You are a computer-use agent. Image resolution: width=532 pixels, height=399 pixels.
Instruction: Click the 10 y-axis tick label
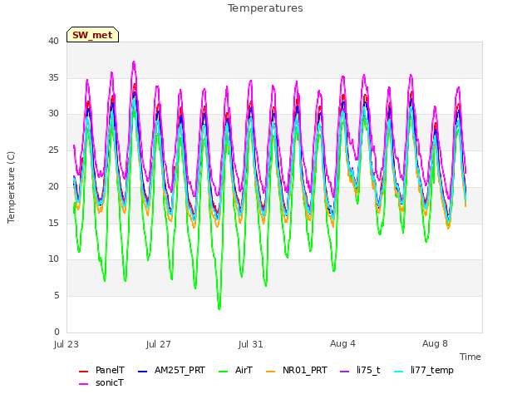53,259
